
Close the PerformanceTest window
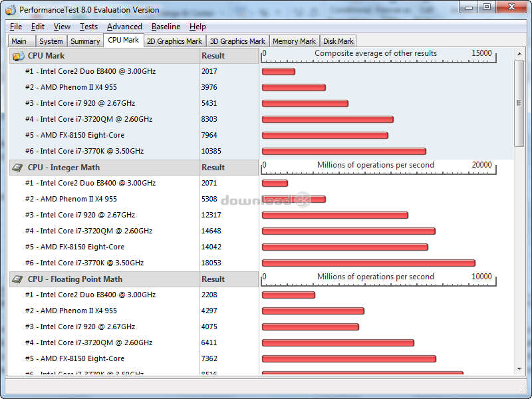coord(511,7)
